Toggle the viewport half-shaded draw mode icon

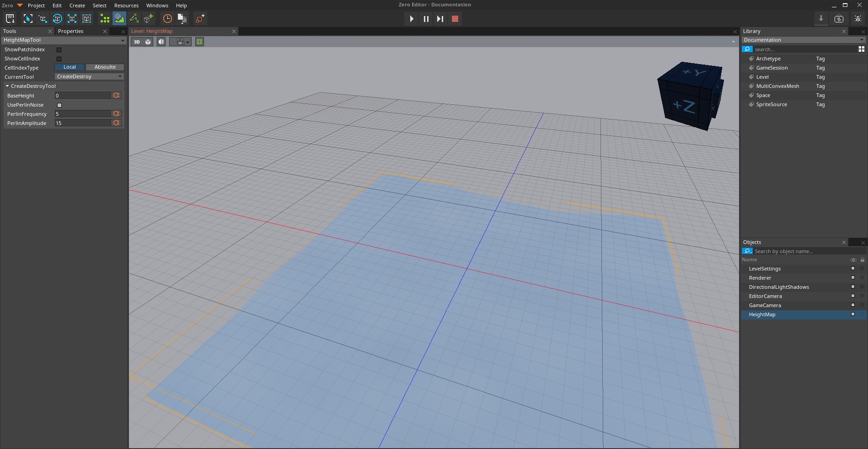click(x=161, y=42)
